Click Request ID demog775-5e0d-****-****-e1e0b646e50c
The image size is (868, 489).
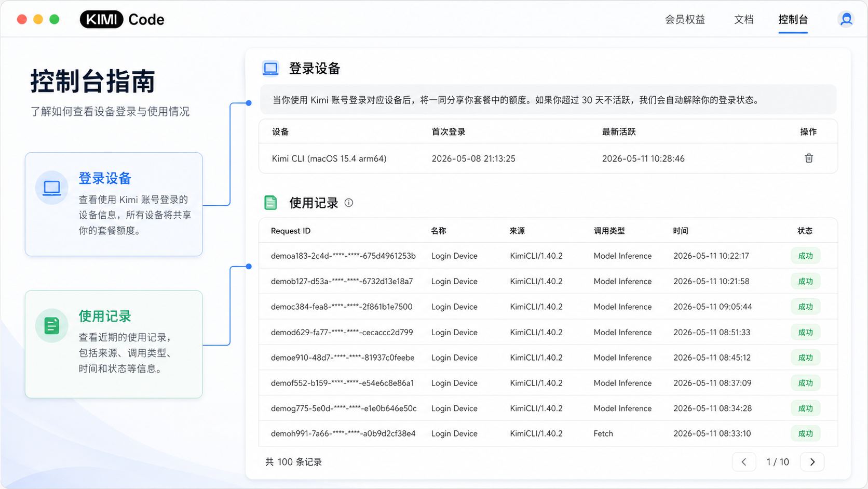click(344, 408)
